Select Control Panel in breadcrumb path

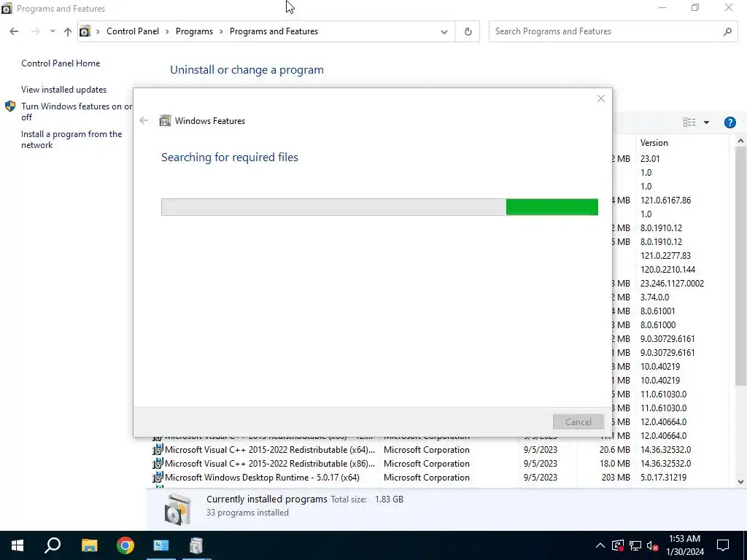point(133,31)
